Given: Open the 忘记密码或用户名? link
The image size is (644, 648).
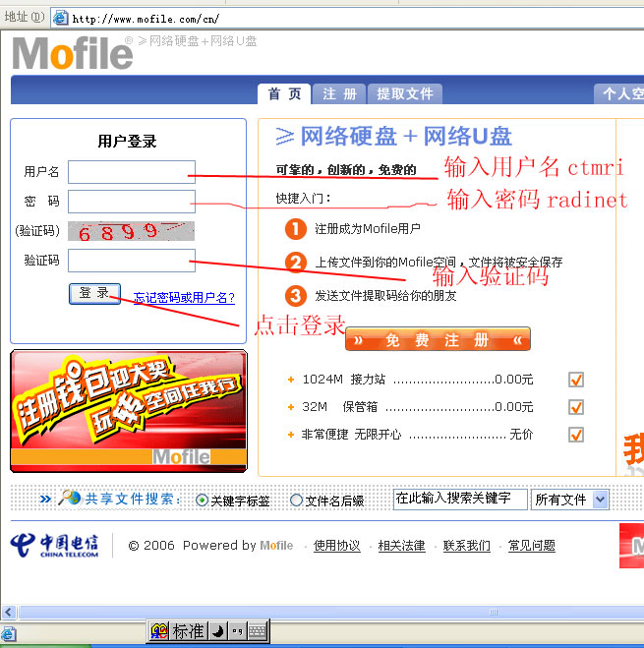Looking at the screenshot, I should (x=184, y=297).
